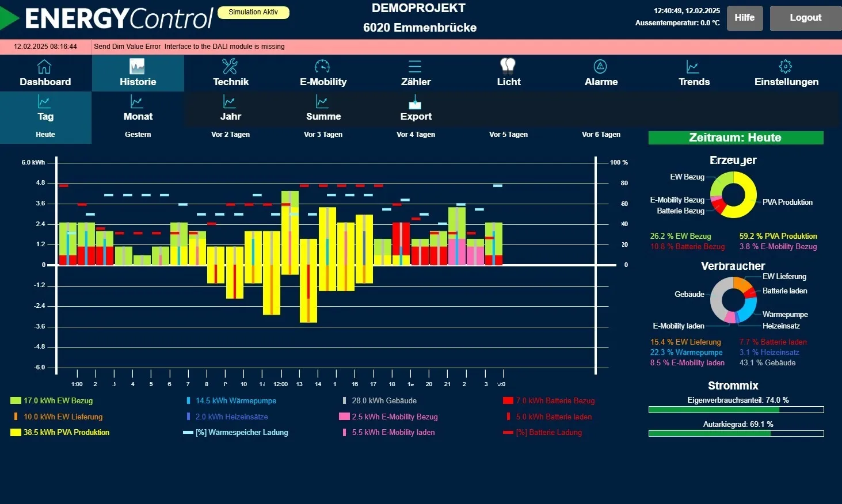Image resolution: width=842 pixels, height=504 pixels.
Task: Select the Vor 5 Tagen tab
Action: coord(509,135)
